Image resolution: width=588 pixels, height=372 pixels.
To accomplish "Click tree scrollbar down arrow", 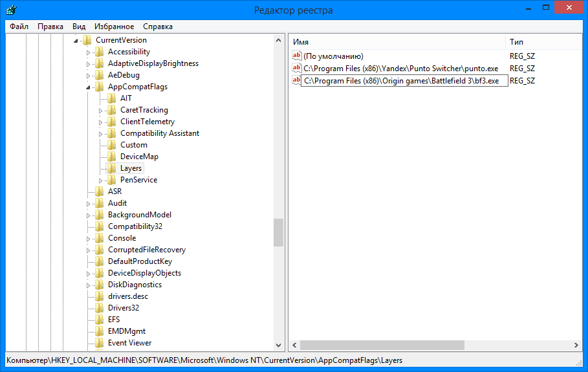I will click(x=278, y=345).
